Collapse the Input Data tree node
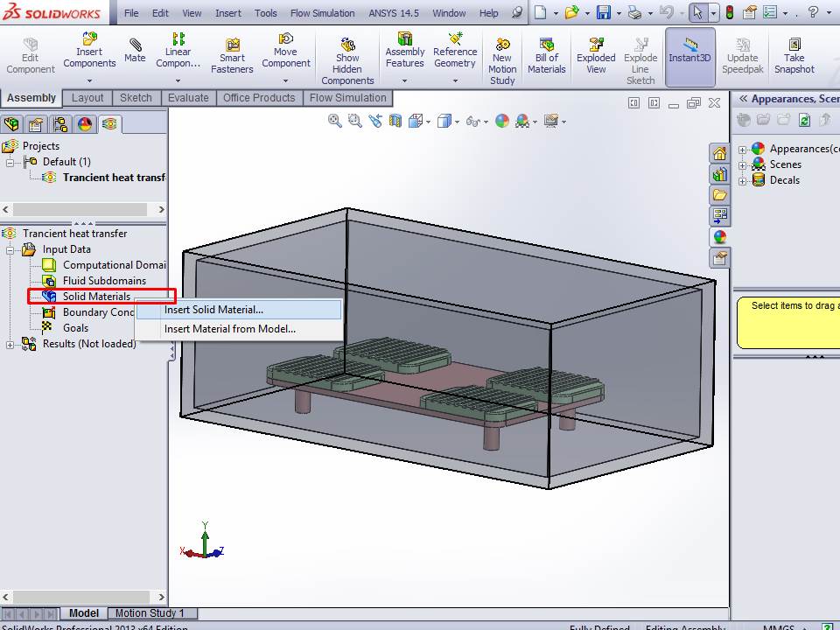Screen dimensions: 840x630 point(10,250)
